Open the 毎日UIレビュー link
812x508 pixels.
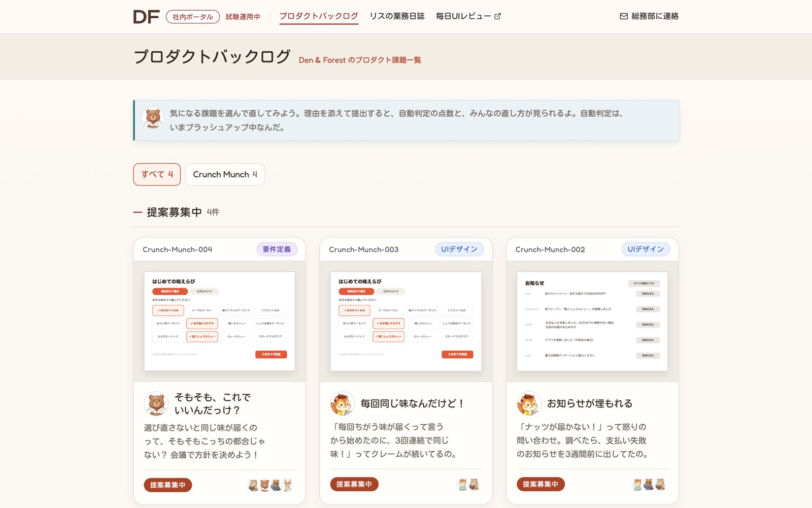coord(468,16)
